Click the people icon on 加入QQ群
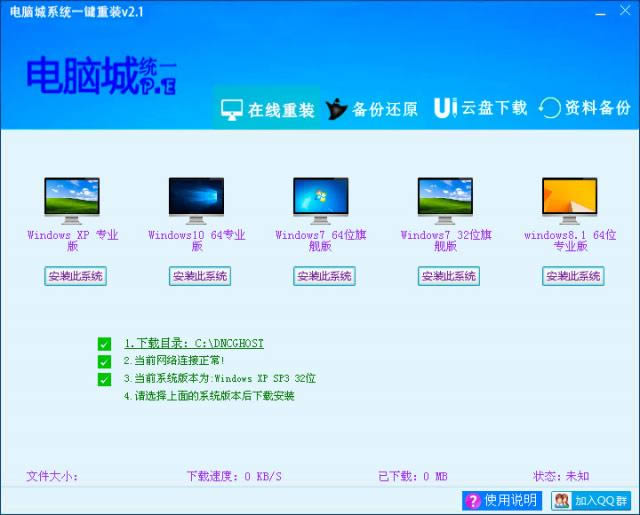The image size is (640, 515). click(562, 501)
